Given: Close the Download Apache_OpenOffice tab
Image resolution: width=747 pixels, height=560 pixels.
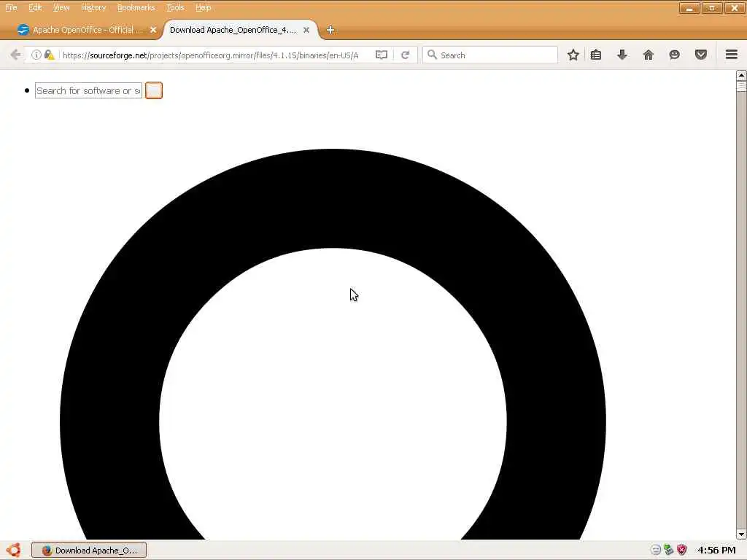Looking at the screenshot, I should tap(306, 30).
